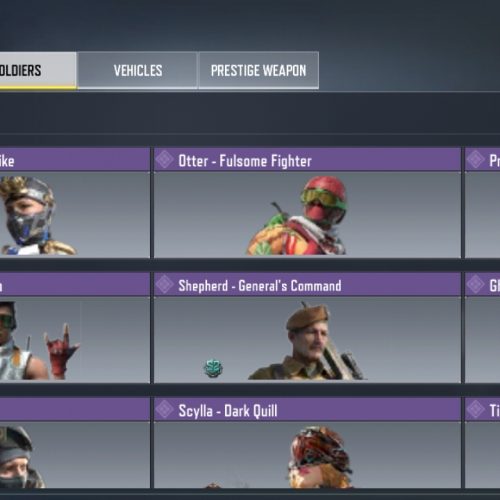Click the empty purple title bar at bottom-left
This screenshot has height=500, width=500.
point(75,409)
